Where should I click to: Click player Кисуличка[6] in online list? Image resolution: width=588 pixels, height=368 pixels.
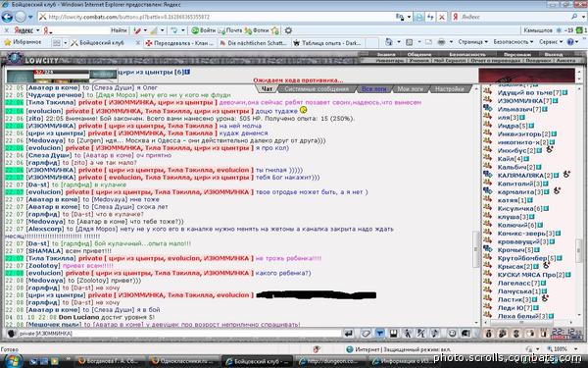pyautogui.click(x=519, y=208)
